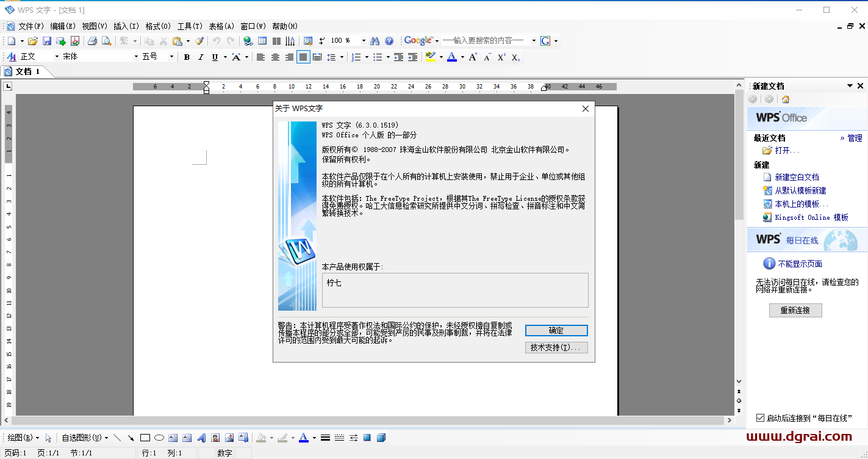Select the export to PDF icon
This screenshot has width=868, height=459.
click(x=74, y=40)
